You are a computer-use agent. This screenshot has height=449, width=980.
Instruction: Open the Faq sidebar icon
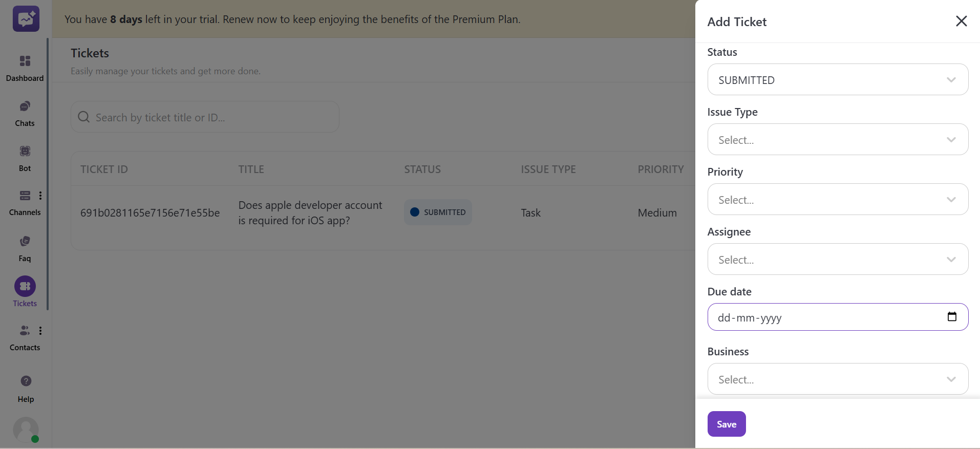25,242
